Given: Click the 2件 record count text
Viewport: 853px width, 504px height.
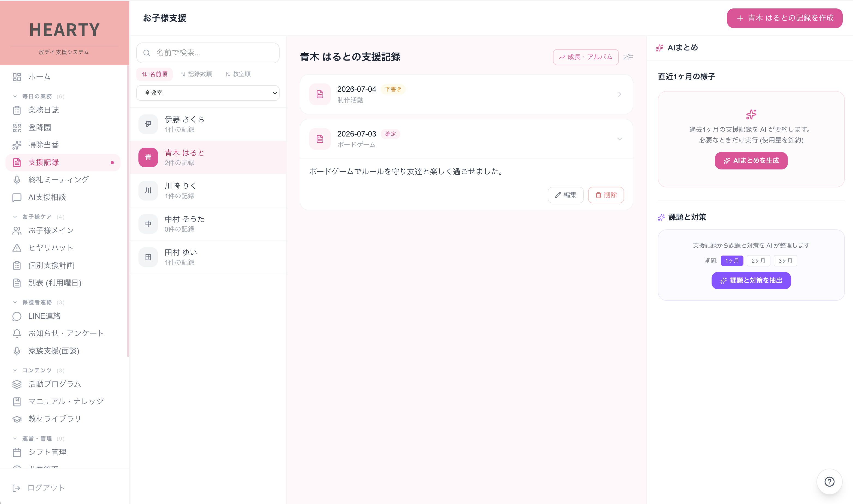Looking at the screenshot, I should pos(628,57).
